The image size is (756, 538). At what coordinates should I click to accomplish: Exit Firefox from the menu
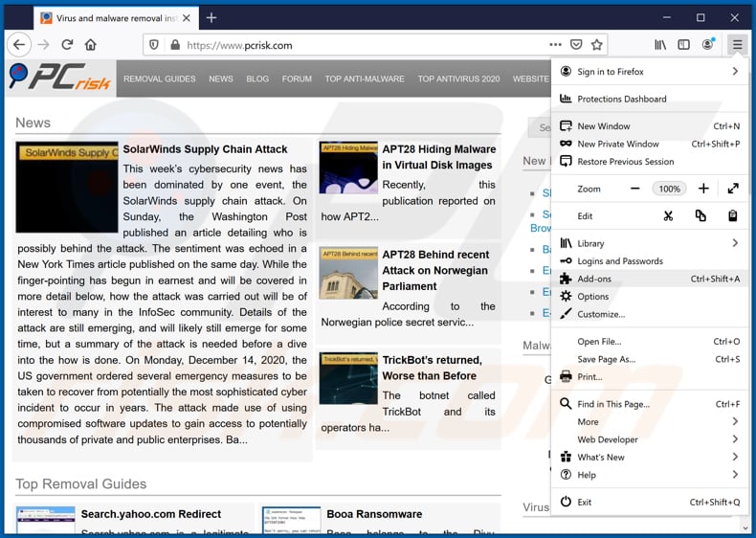click(649, 503)
